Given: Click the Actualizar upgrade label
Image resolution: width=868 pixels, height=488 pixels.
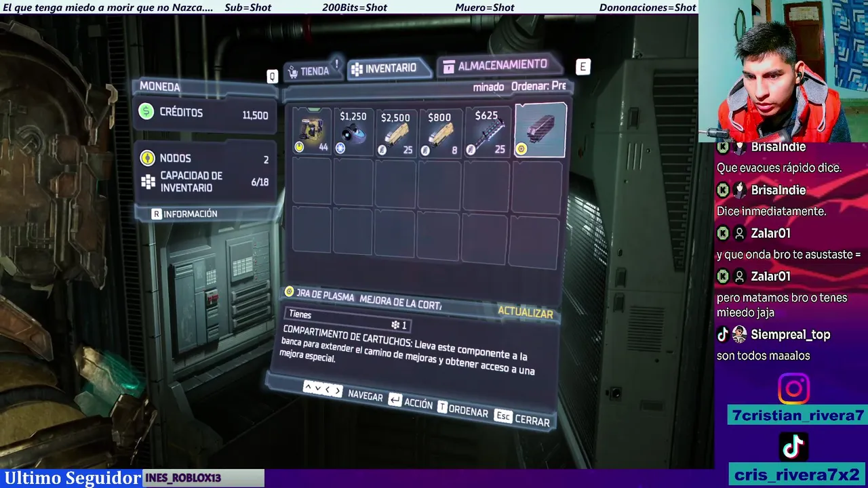Looking at the screenshot, I should pyautogui.click(x=525, y=312).
